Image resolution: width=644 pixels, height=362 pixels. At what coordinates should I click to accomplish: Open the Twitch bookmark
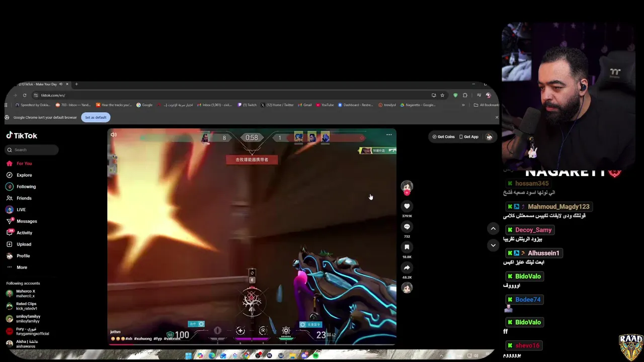click(247, 105)
